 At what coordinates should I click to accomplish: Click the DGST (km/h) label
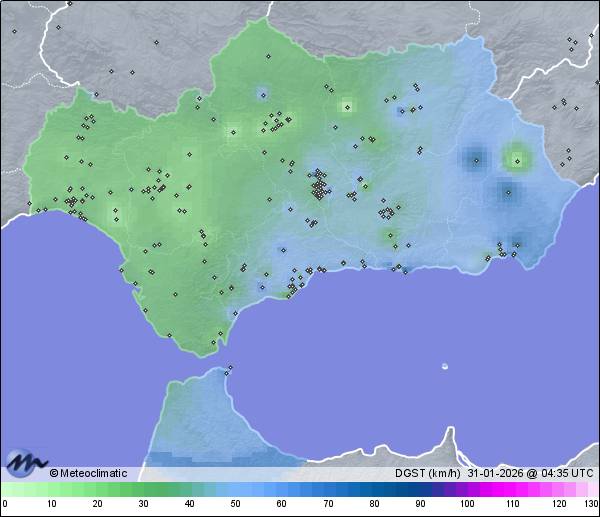click(429, 473)
